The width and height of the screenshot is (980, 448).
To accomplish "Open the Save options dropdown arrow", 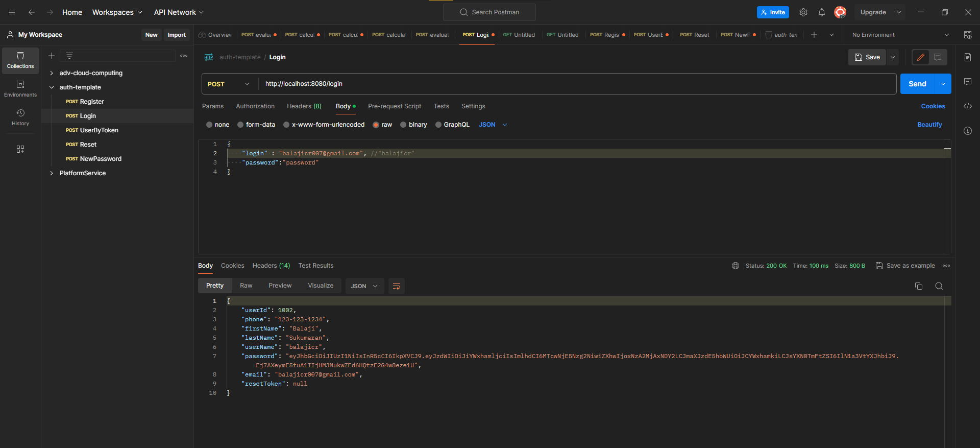I will 893,57.
